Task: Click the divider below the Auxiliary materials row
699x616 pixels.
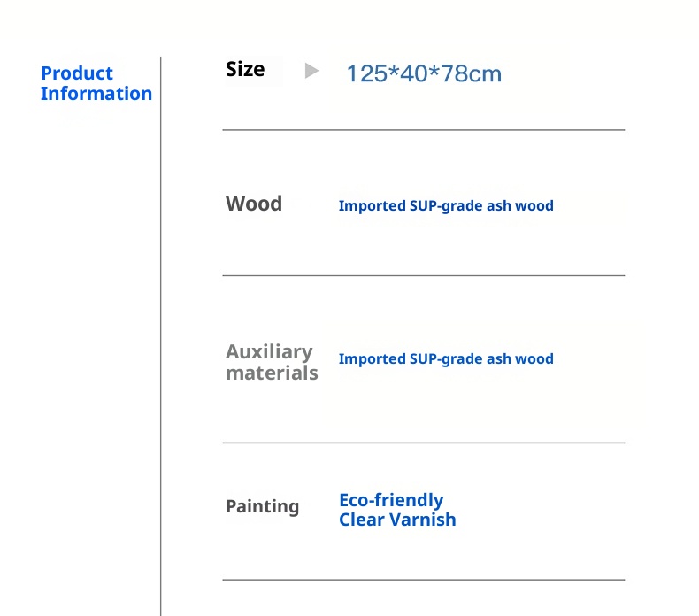Action: click(423, 443)
